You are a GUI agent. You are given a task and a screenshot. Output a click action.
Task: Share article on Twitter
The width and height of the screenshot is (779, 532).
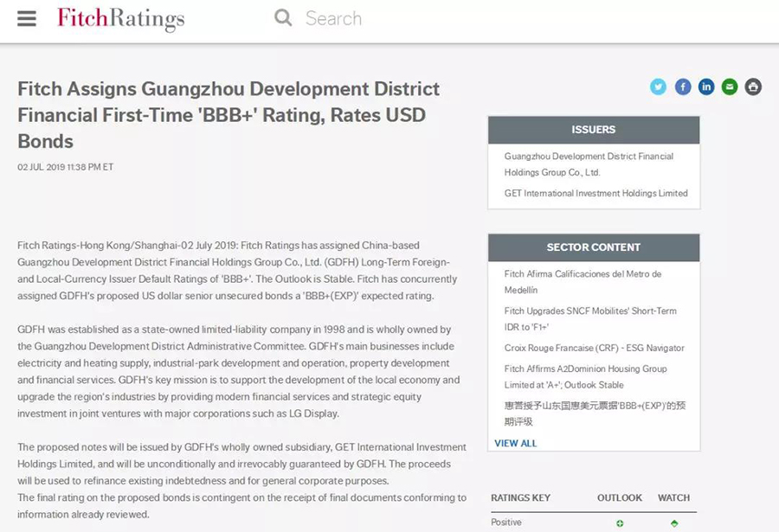pyautogui.click(x=659, y=87)
